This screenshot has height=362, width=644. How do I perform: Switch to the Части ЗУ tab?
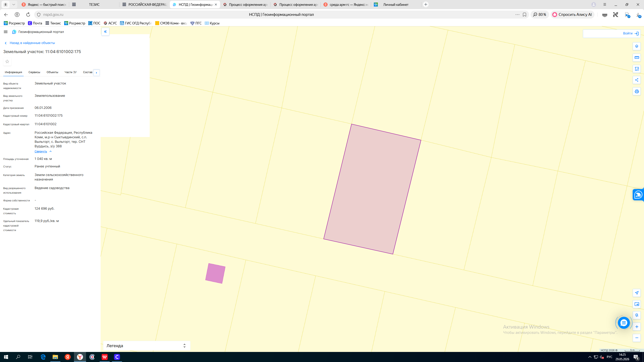point(70,72)
